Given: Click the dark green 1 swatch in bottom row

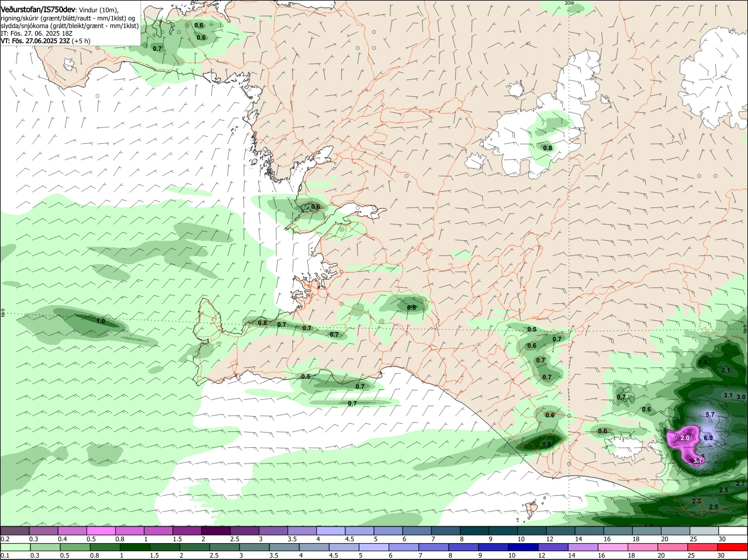Looking at the screenshot, I should 134,547.
